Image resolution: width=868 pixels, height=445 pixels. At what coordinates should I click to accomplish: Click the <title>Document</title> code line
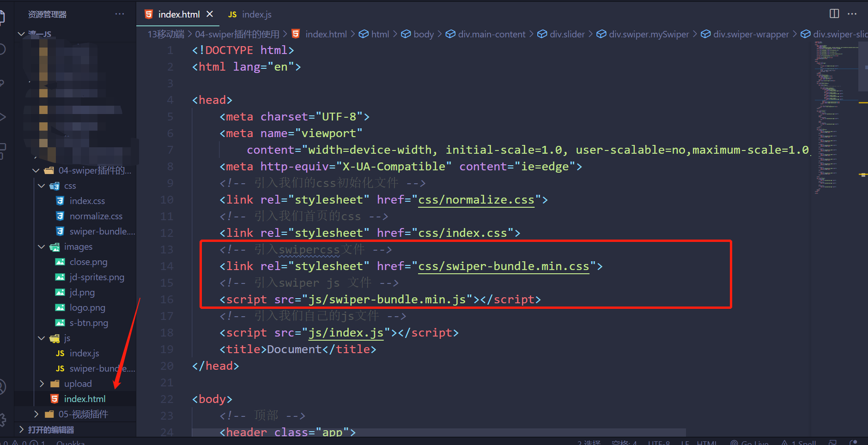298,349
